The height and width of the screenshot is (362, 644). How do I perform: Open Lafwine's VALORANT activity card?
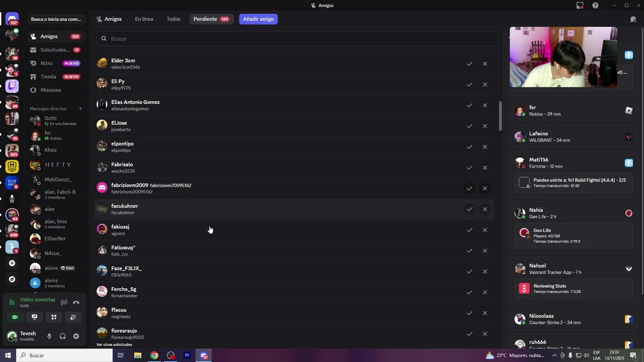[x=573, y=137]
